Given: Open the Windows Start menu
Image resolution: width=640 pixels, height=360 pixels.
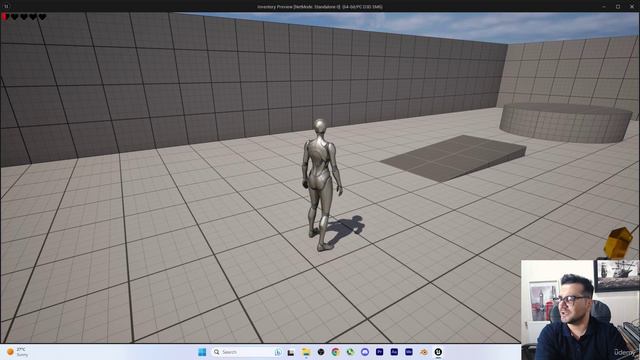Looking at the screenshot, I should coord(202,352).
